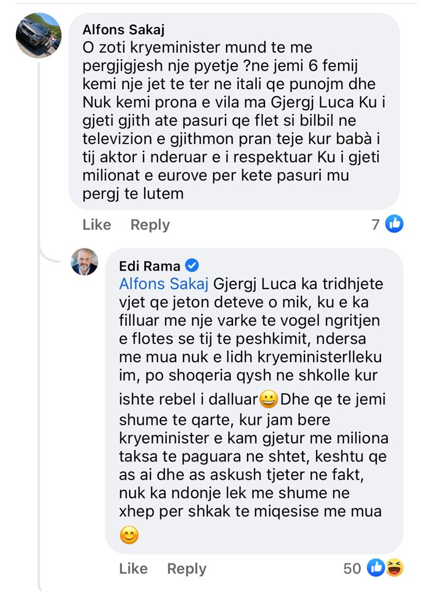
Task: Click the Edi Rama author name
Action: (x=150, y=266)
